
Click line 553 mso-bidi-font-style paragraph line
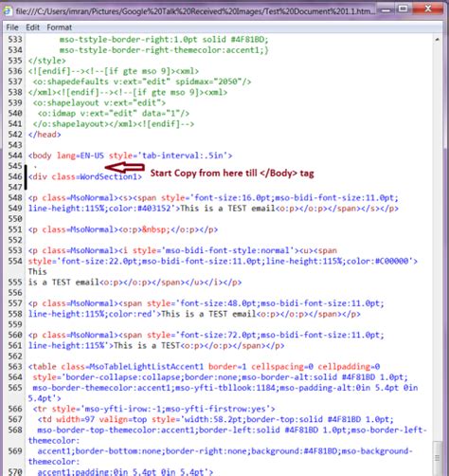[x=183, y=250]
